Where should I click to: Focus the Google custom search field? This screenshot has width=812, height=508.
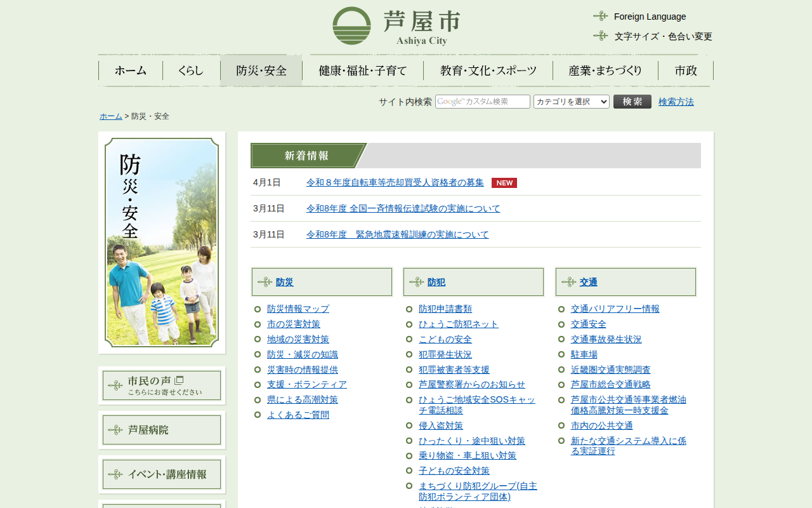483,102
